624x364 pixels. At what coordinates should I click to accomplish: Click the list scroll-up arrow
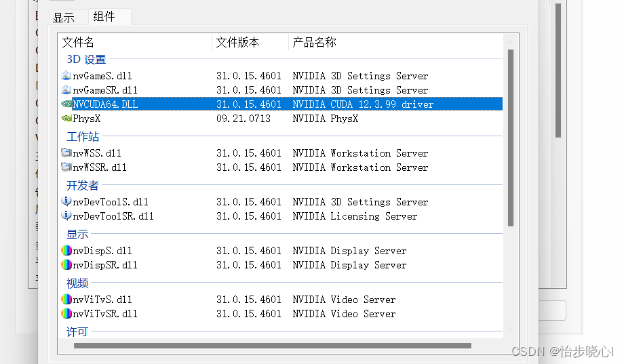(511, 41)
